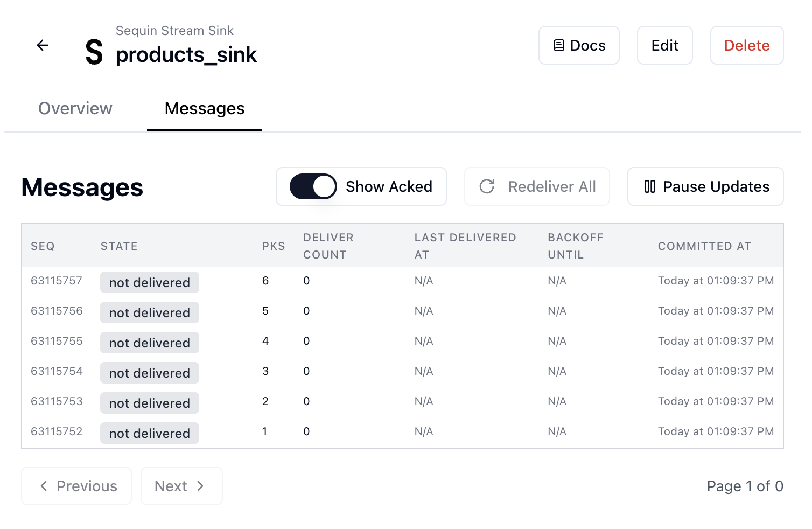Open the Docs page
This screenshot has width=812, height=529.
pyautogui.click(x=579, y=45)
